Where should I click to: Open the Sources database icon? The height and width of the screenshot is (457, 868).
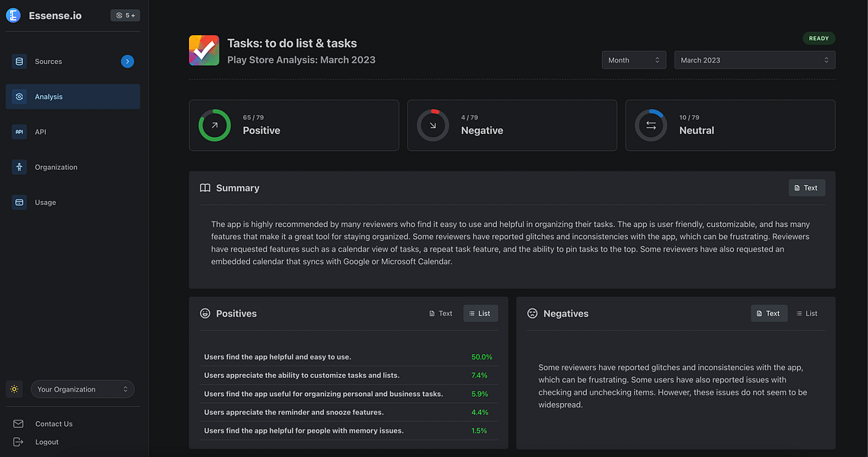pyautogui.click(x=19, y=62)
